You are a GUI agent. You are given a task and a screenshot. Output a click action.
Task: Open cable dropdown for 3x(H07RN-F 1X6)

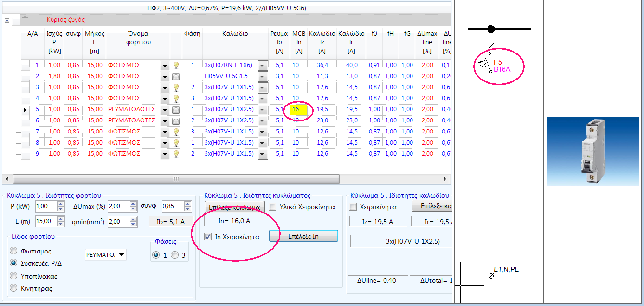click(x=262, y=65)
